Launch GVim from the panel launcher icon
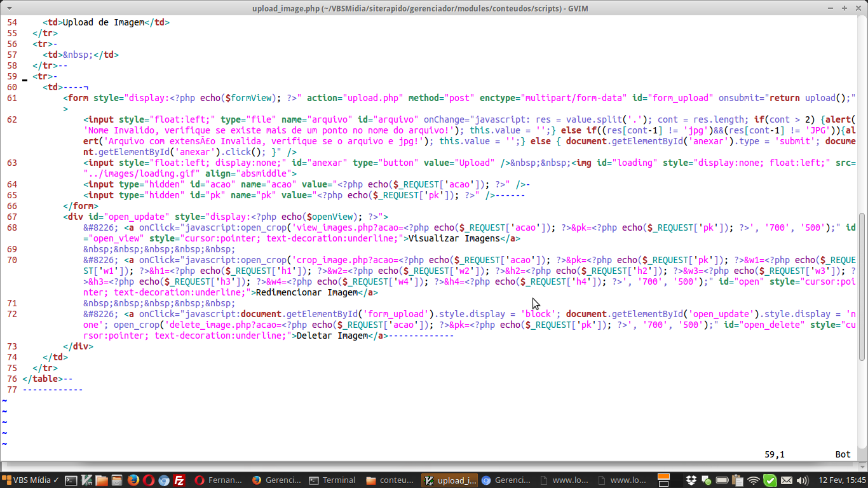 86,480
